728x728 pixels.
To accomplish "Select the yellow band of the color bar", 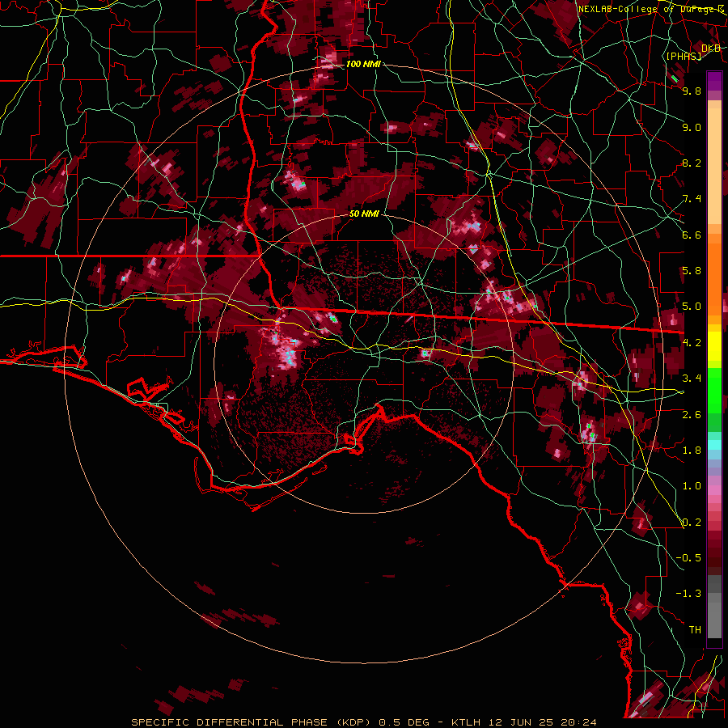I will coord(714,346).
